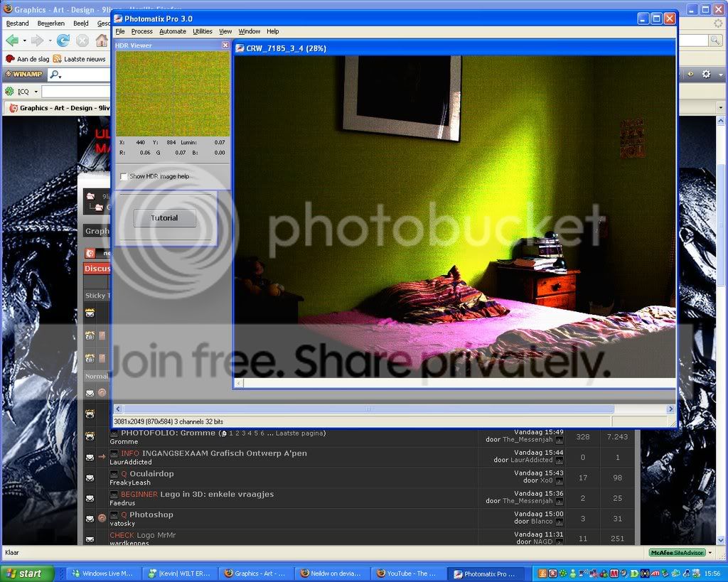The width and height of the screenshot is (728, 582).
Task: Click the Photomatix horizontal scrollbar left arrow
Action: 118,409
